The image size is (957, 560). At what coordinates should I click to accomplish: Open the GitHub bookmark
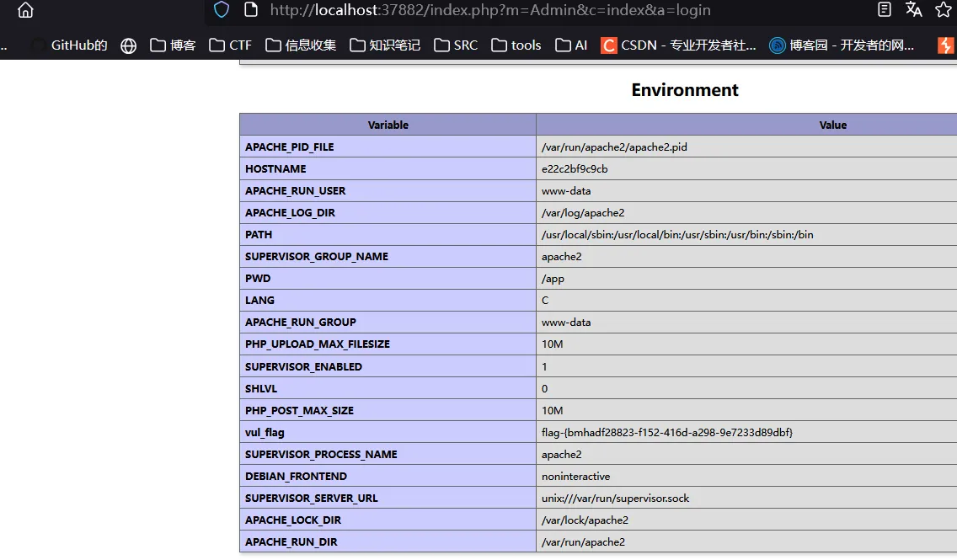tap(69, 45)
